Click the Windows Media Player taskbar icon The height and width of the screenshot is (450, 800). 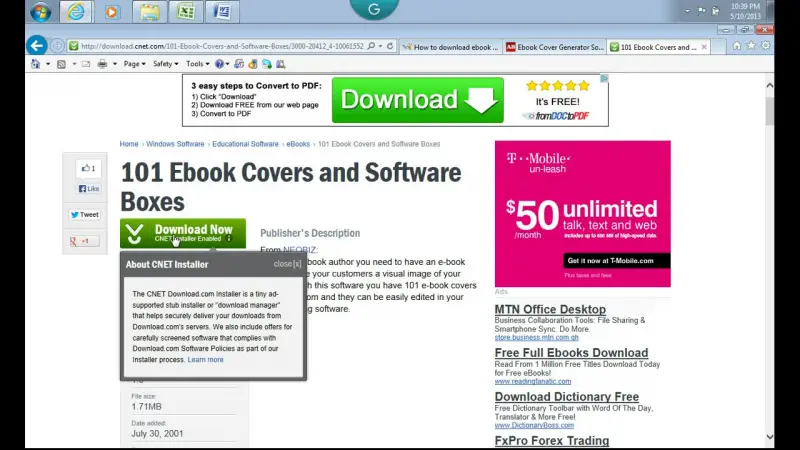pos(112,11)
